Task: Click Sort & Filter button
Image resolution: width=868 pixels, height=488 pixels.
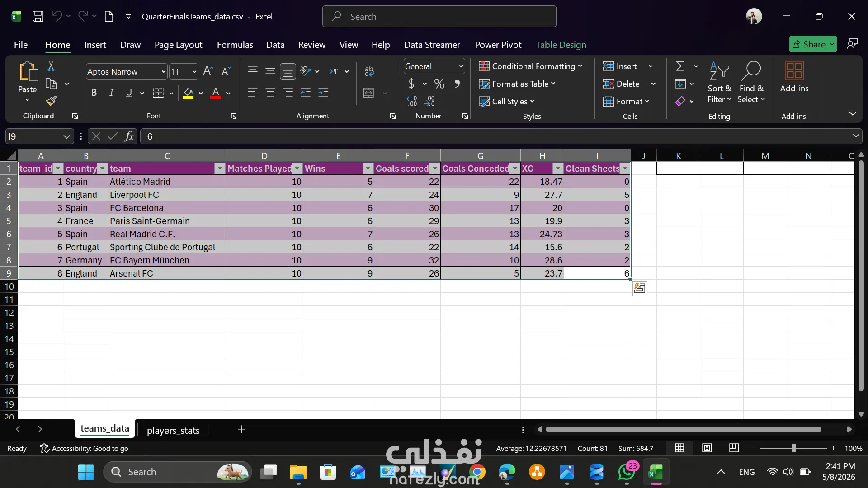Action: click(719, 82)
